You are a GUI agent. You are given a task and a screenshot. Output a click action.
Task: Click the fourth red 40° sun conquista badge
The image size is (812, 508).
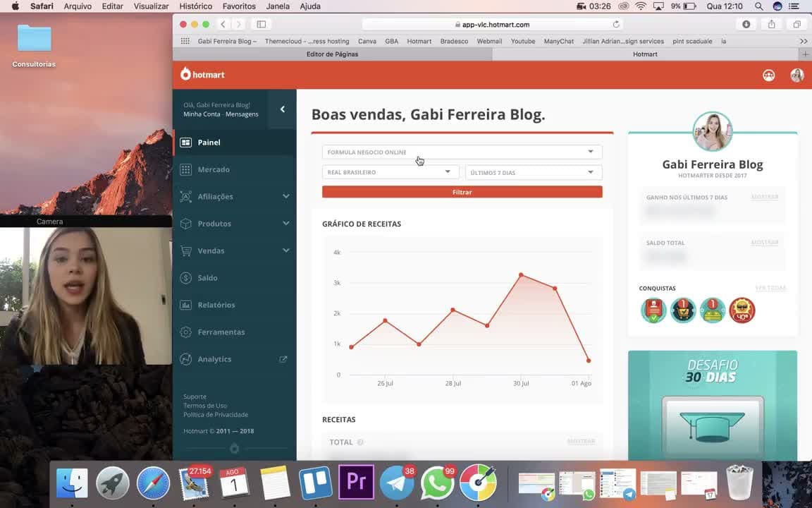point(742,310)
